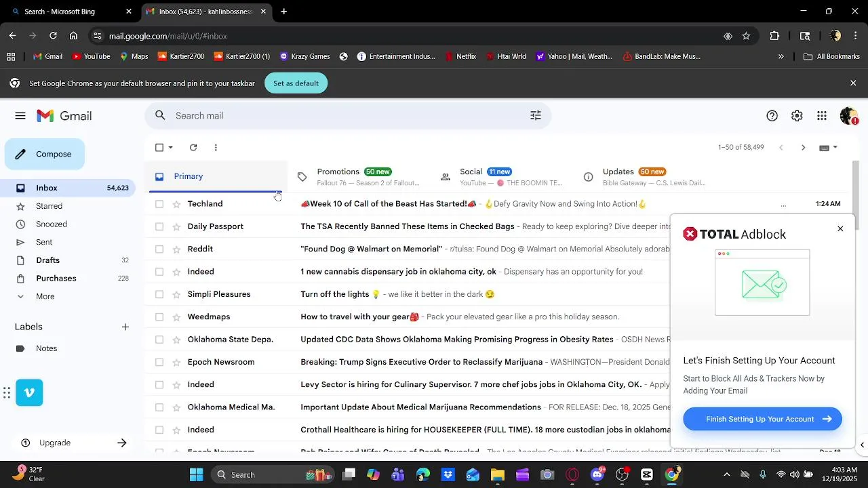
Task: Open the Gmail main menu hamburger
Action: click(x=20, y=116)
